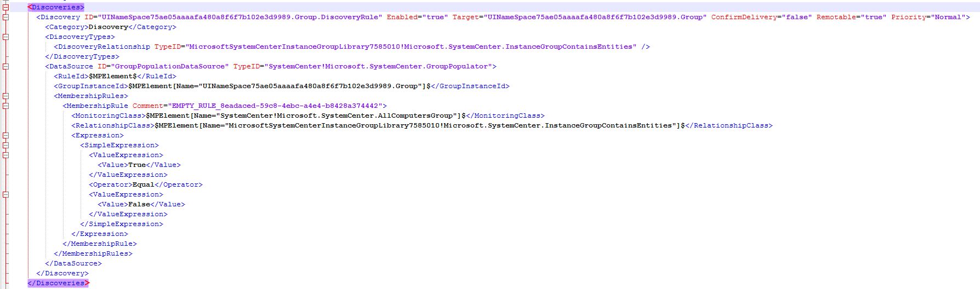This screenshot has width=980, height=289.
Task: Collapse the MembershipRule Comment fold marker
Action: coord(6,106)
